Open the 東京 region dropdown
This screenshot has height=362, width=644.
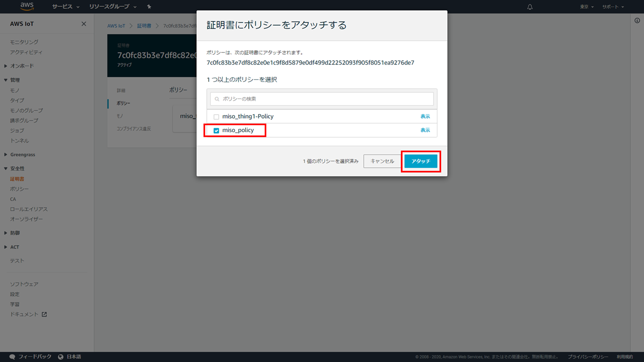pos(587,7)
